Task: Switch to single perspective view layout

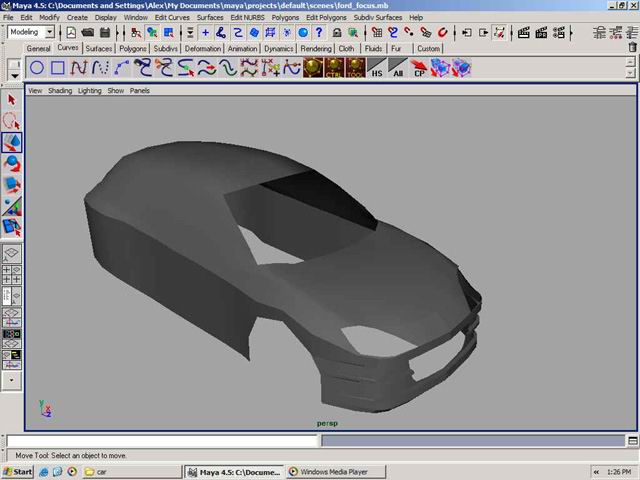Action: click(12, 254)
